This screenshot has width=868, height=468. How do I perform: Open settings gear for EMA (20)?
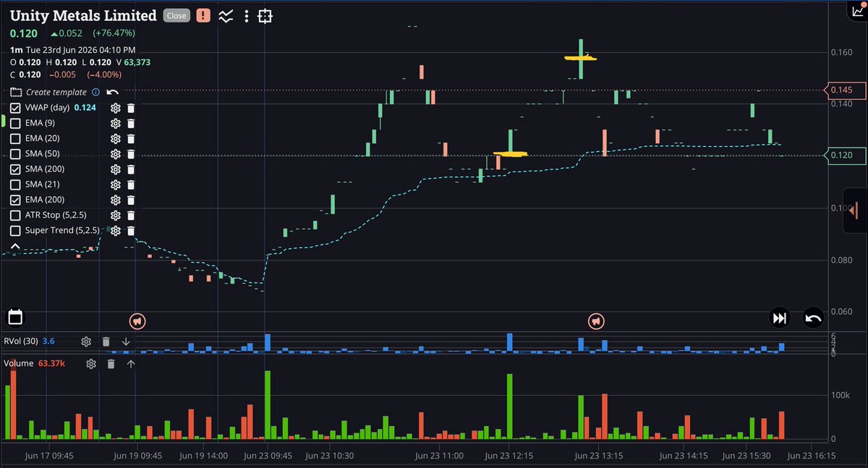[115, 138]
